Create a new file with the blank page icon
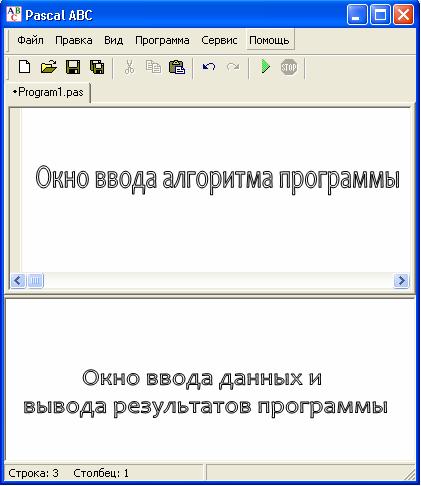The height and width of the screenshot is (486, 421). pyautogui.click(x=24, y=67)
